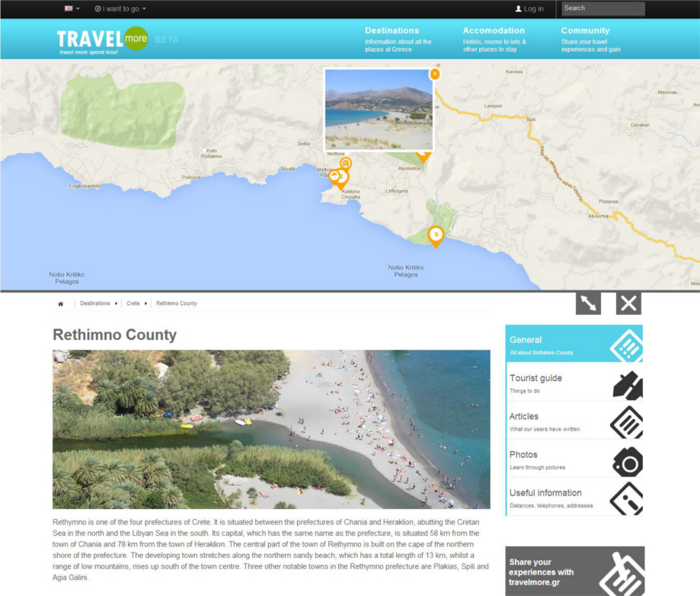Open Useful information sidebar item

click(x=574, y=498)
